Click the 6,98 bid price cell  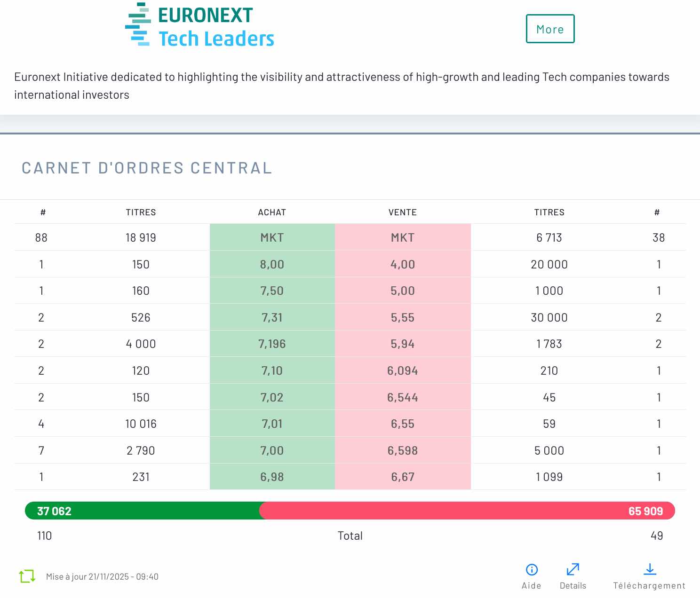click(x=272, y=477)
